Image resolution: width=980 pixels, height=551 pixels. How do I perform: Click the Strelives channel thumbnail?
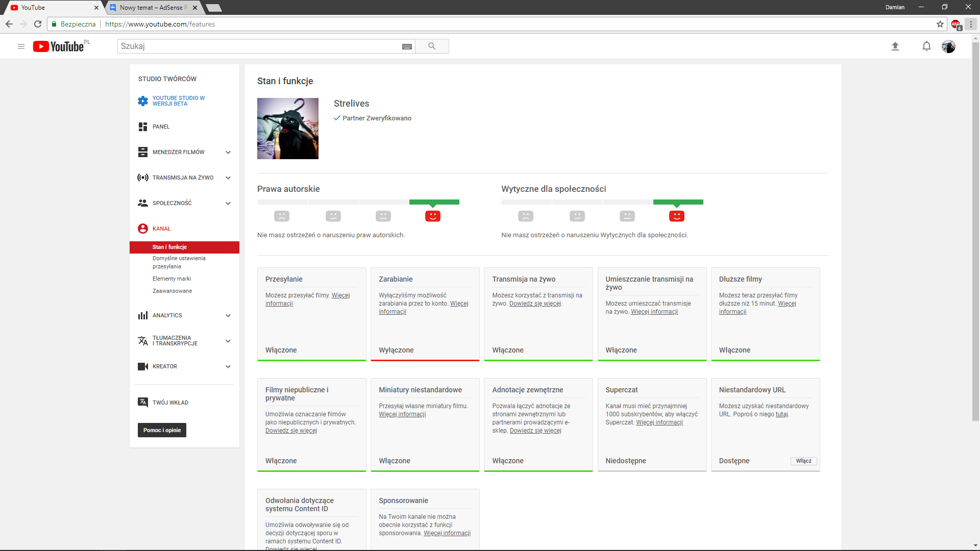(287, 129)
